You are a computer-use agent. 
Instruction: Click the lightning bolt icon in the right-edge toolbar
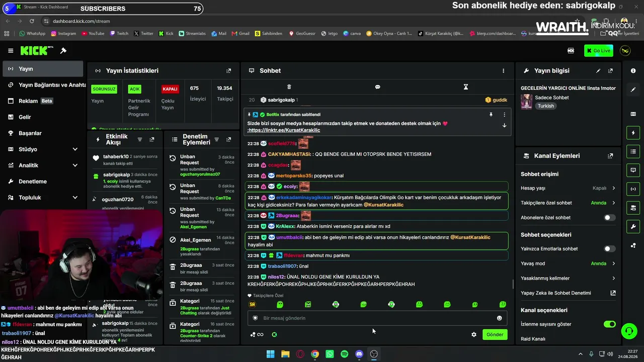coord(633,133)
